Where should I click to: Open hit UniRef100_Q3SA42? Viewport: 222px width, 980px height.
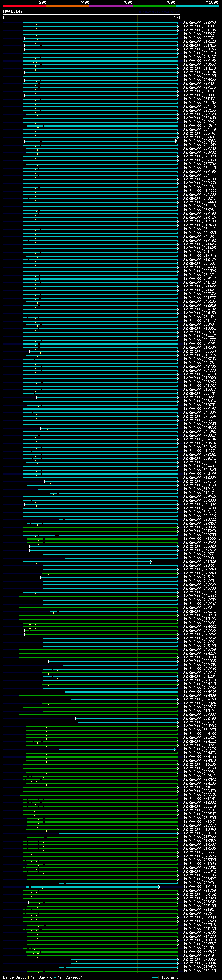tap(199, 125)
